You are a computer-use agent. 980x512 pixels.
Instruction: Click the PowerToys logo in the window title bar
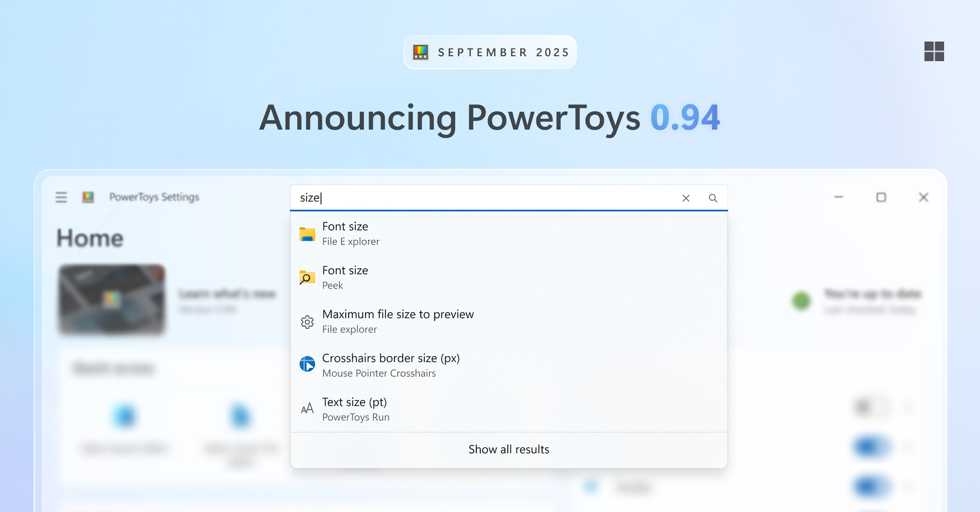coord(88,197)
